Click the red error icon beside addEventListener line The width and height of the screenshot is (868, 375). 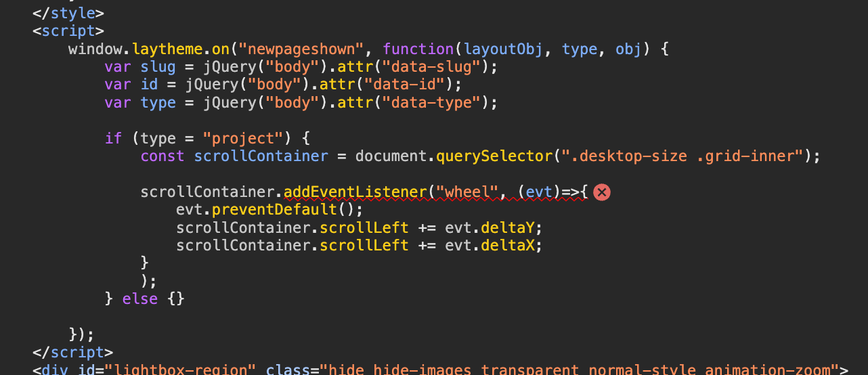[601, 192]
